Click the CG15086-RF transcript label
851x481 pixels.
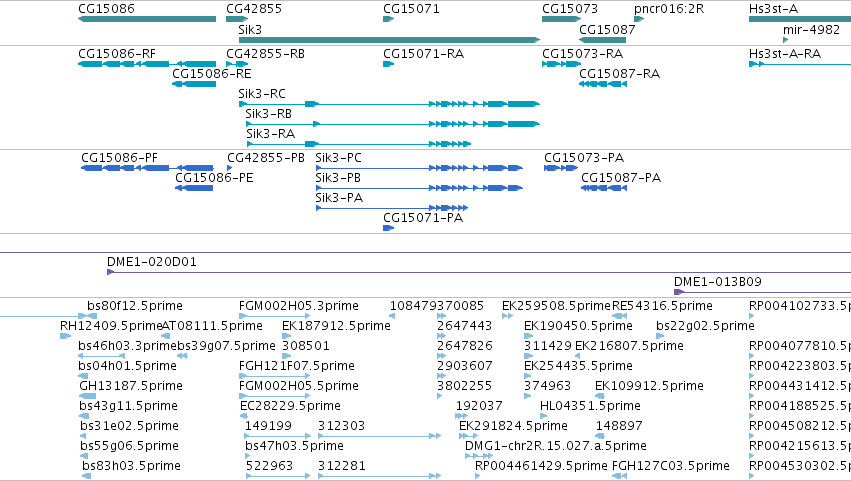tap(117, 54)
